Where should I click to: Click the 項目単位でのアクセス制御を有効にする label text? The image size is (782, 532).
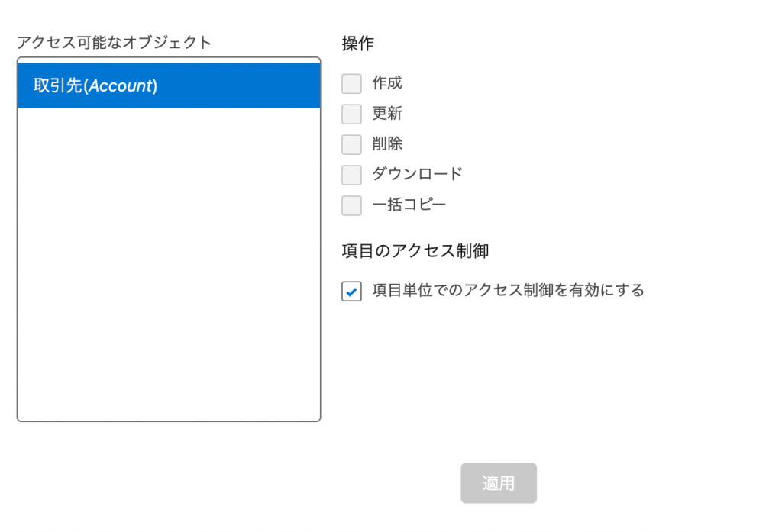(508, 290)
